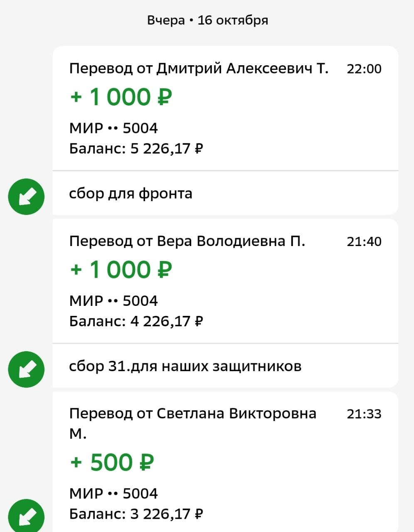Image resolution: width=414 pixels, height=532 pixels.
Task: Select "Баланс: 4 226,17 ₽" line
Action: [x=136, y=321]
